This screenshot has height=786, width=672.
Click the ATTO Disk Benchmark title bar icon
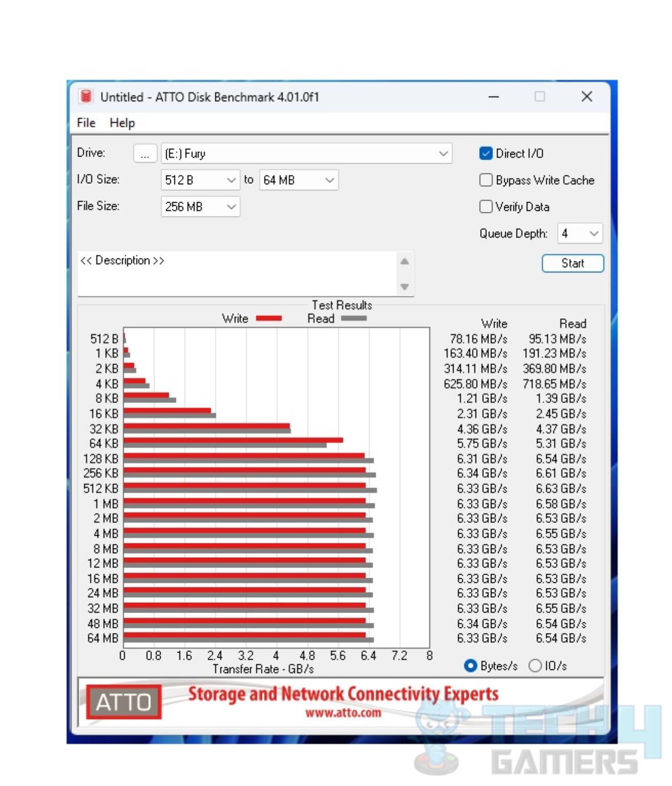[x=86, y=96]
